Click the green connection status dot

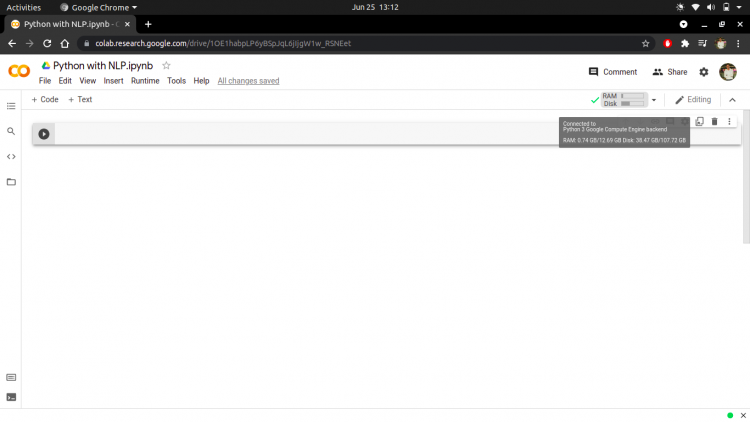(x=730, y=415)
